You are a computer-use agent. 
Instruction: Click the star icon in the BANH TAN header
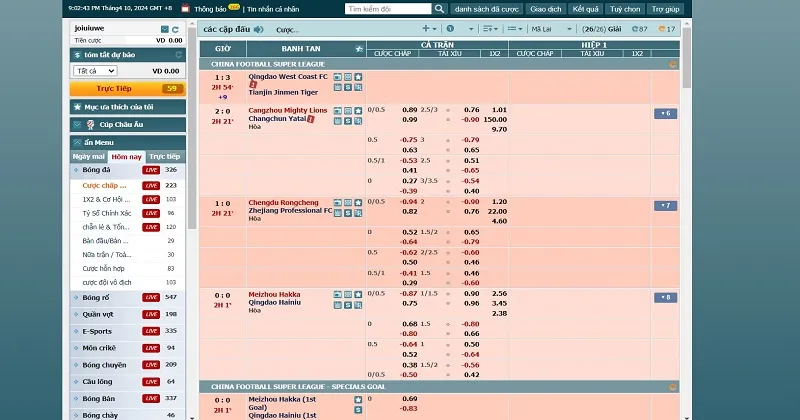(359, 47)
